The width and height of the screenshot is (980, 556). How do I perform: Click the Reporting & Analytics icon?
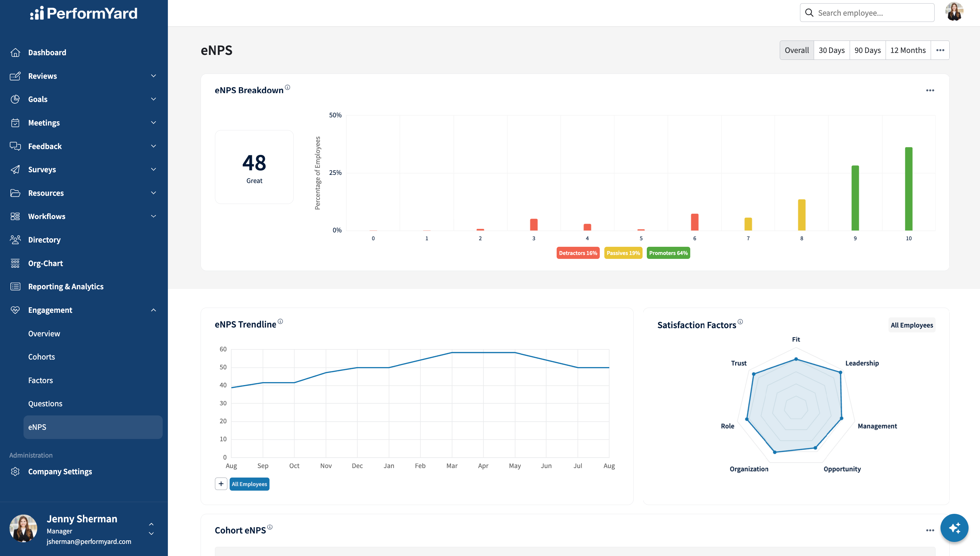click(15, 286)
